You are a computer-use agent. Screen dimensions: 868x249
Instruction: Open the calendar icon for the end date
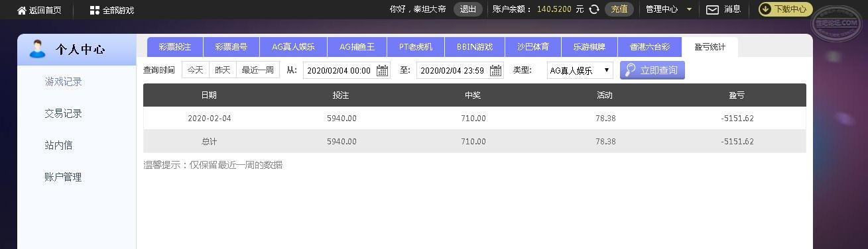tap(496, 70)
